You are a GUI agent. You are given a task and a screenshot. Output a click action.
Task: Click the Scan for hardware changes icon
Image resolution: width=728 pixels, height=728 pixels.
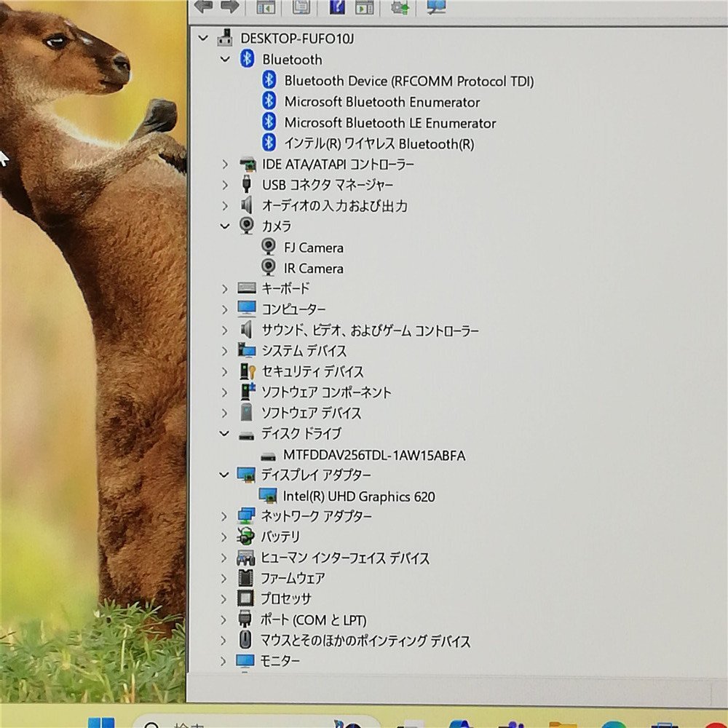click(437, 7)
